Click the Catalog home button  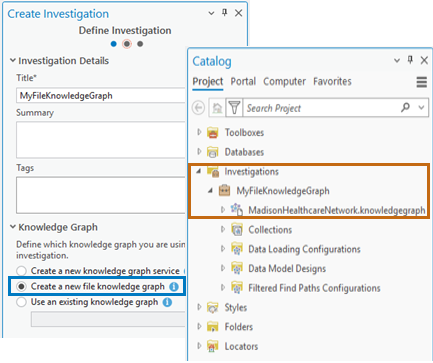point(217,108)
